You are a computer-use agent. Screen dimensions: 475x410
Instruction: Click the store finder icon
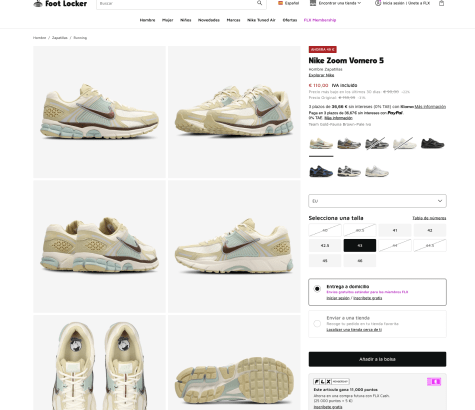pyautogui.click(x=313, y=3)
